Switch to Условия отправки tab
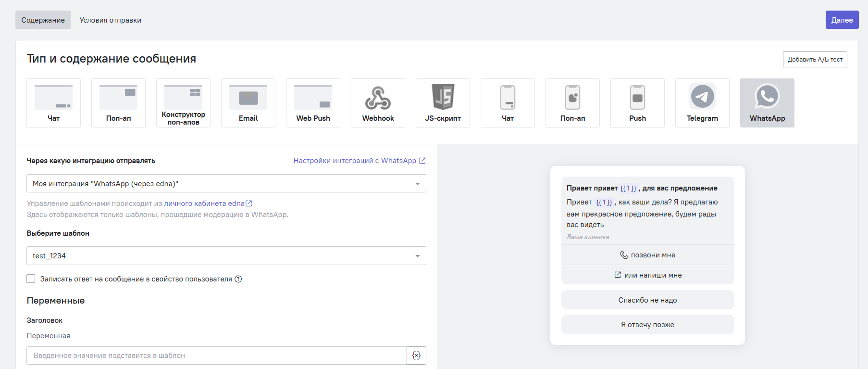Viewport: 868px width, 369px height. pos(110,20)
